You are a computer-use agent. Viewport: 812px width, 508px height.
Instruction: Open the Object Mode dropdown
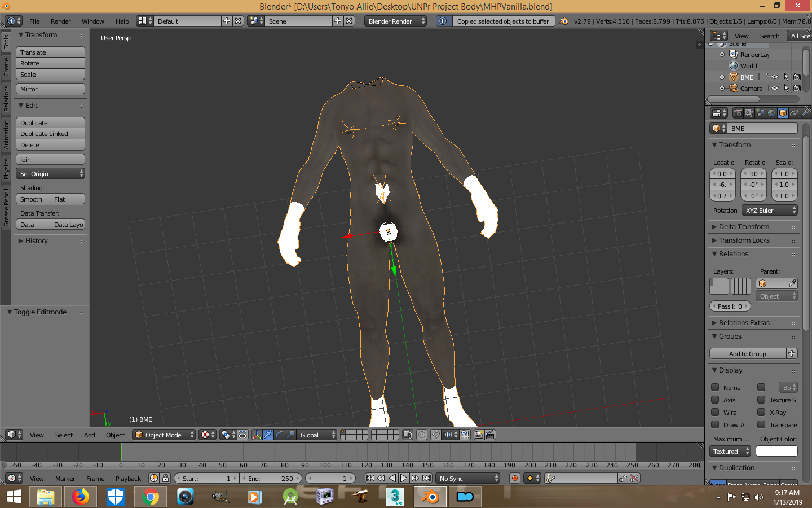164,435
